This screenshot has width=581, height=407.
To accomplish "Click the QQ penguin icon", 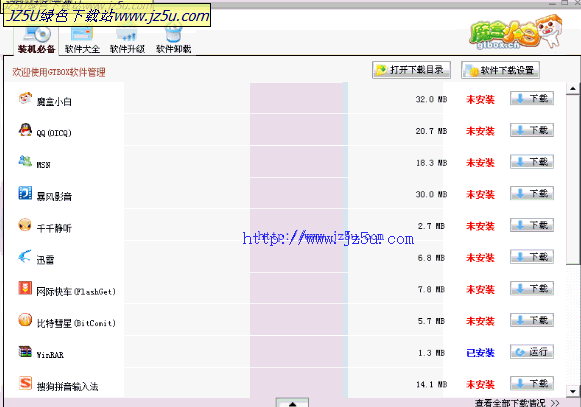I will (25, 130).
